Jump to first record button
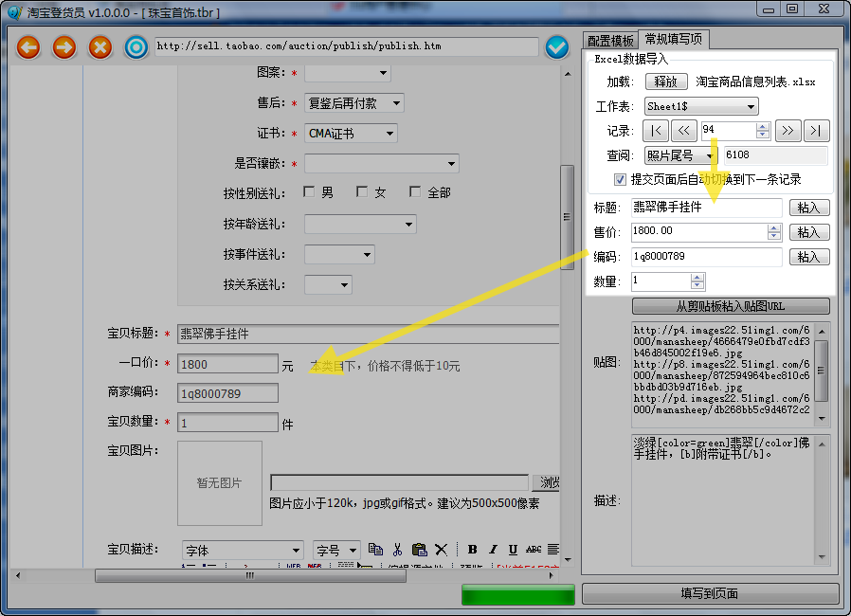 tap(656, 131)
